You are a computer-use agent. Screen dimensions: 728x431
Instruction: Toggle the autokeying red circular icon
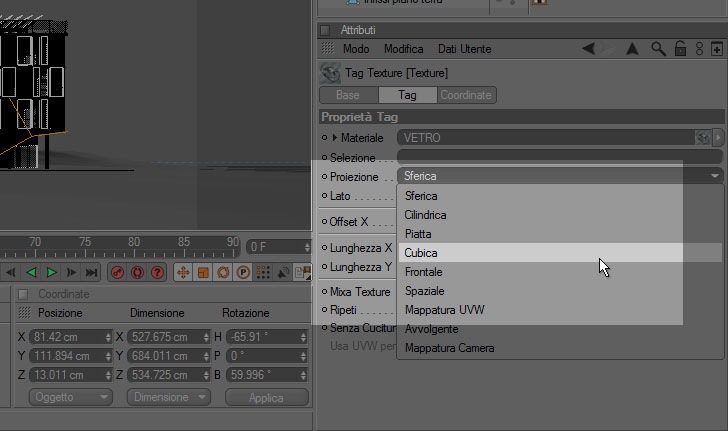[x=137, y=273]
